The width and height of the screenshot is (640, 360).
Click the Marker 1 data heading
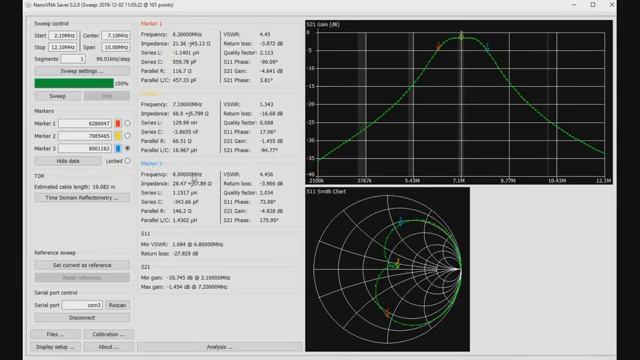(151, 24)
